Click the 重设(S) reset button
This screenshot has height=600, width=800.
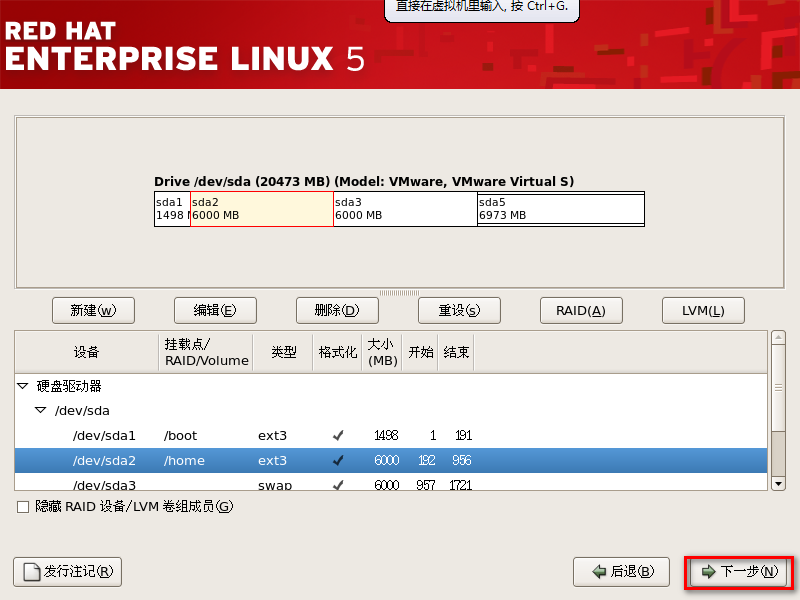click(x=459, y=310)
